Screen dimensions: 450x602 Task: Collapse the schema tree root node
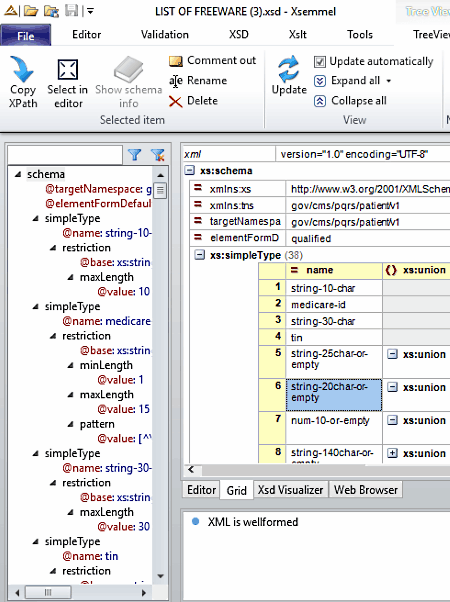coord(18,174)
